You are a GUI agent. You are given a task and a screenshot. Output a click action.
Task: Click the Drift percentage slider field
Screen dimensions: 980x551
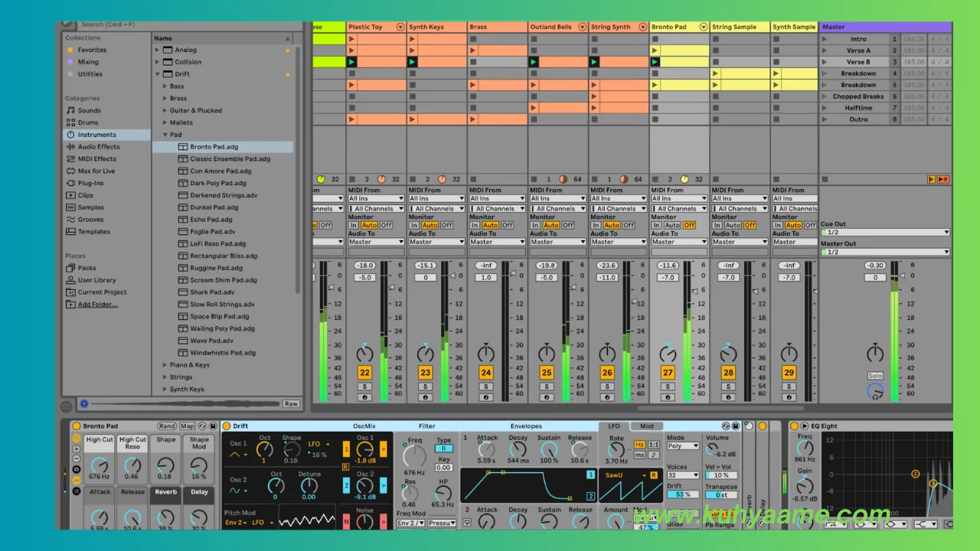[683, 494]
